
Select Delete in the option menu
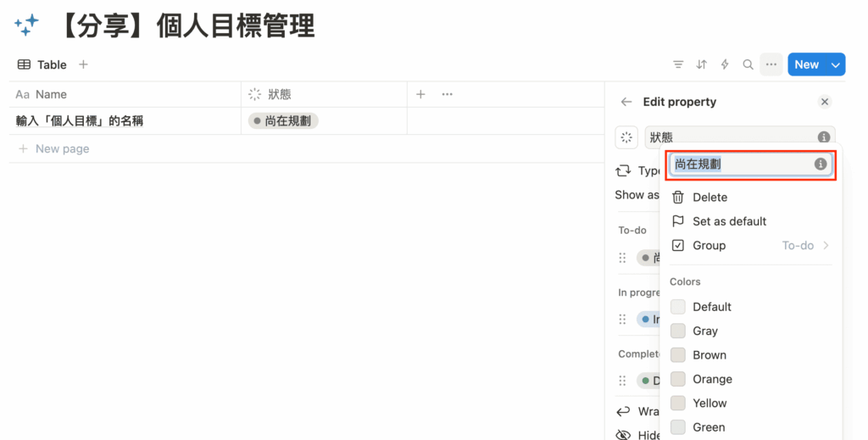[x=709, y=198]
